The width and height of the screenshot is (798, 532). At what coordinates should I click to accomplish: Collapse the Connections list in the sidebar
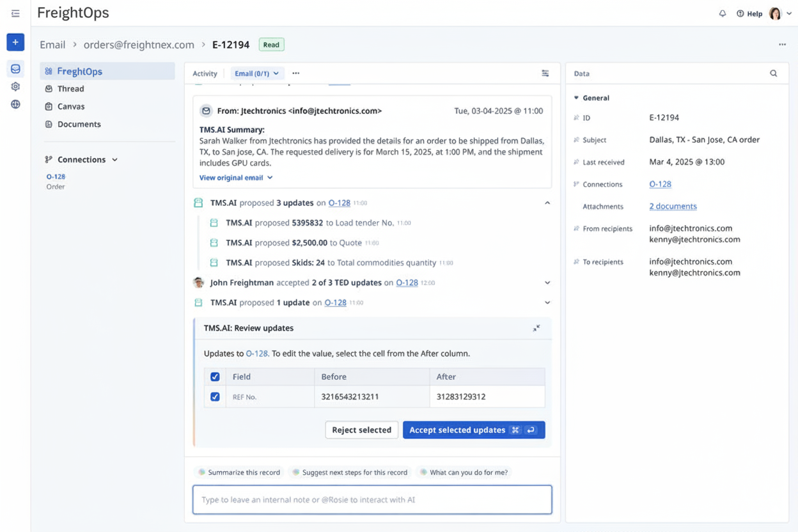click(x=115, y=159)
